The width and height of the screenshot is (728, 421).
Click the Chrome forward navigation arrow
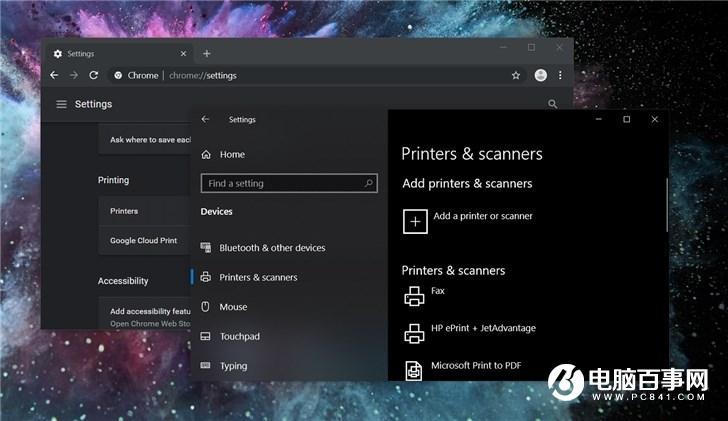(x=74, y=75)
